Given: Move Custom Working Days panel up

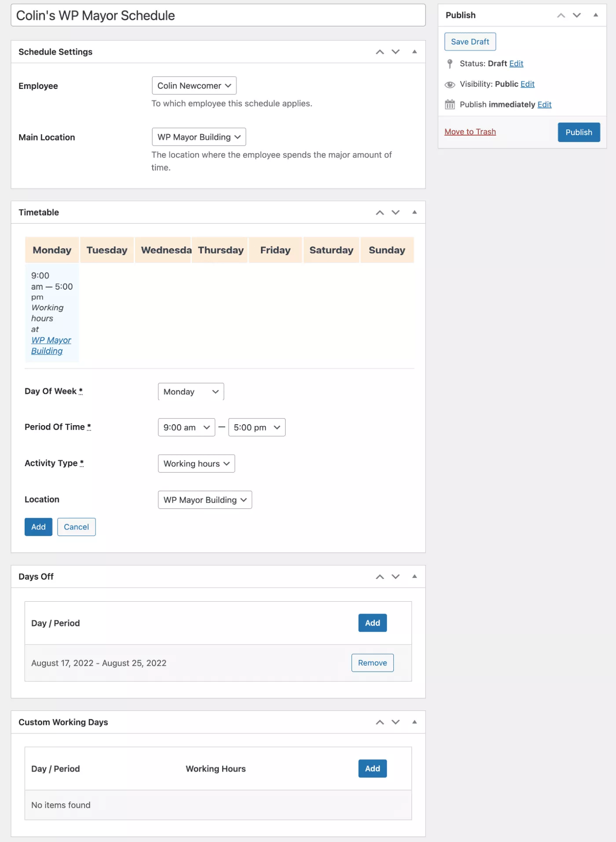Looking at the screenshot, I should (x=380, y=722).
